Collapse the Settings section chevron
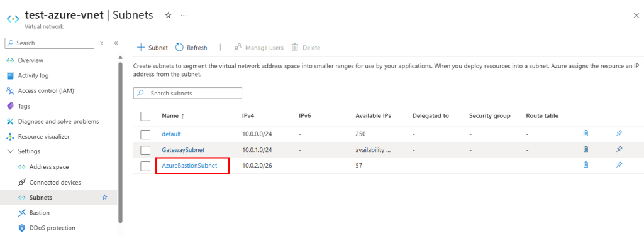 tap(10, 151)
